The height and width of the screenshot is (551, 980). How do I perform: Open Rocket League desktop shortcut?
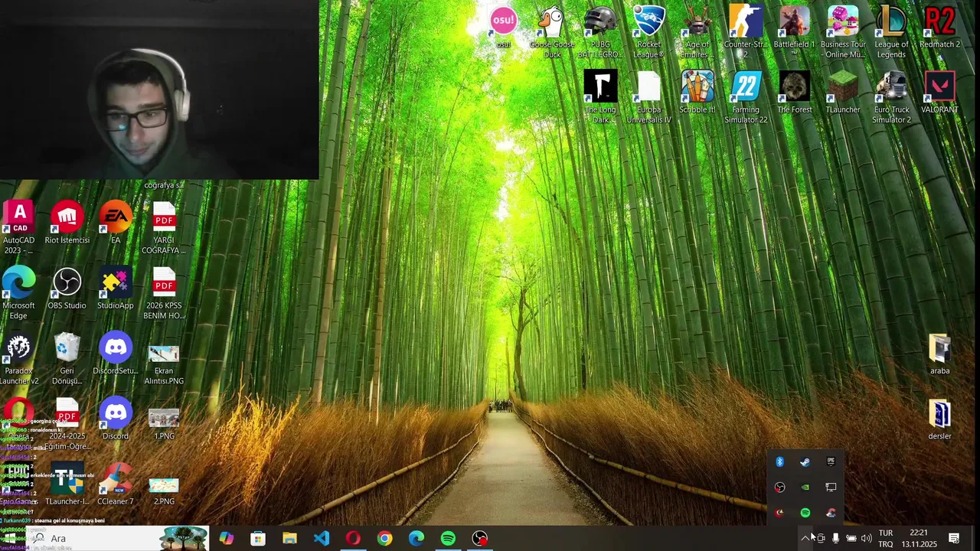point(648,33)
